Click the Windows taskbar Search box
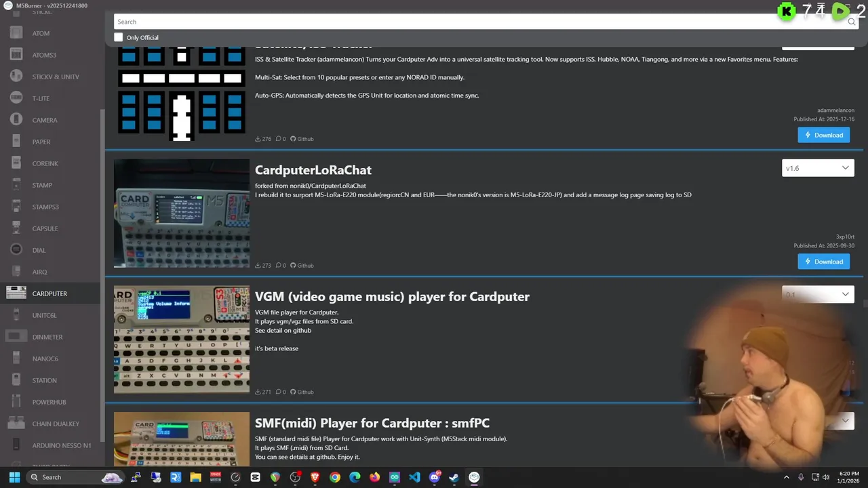868x488 pixels. tap(75, 477)
